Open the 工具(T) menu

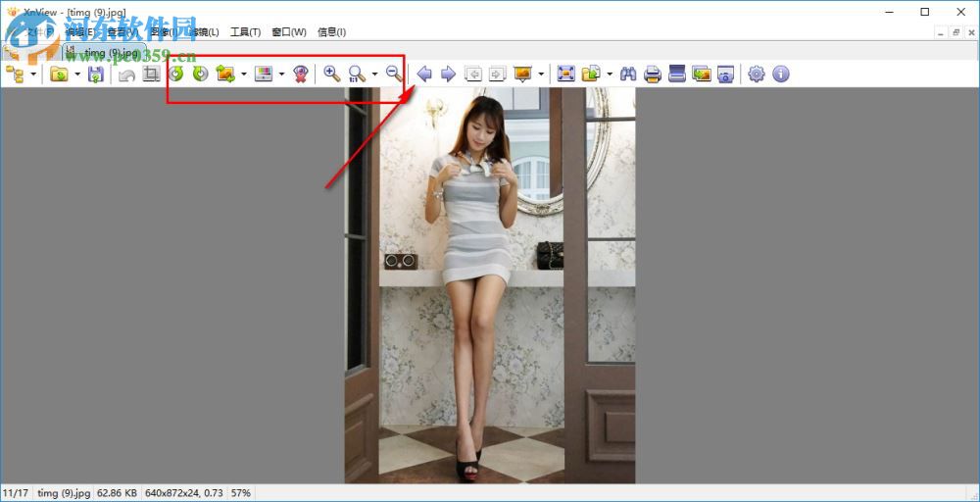point(246,32)
